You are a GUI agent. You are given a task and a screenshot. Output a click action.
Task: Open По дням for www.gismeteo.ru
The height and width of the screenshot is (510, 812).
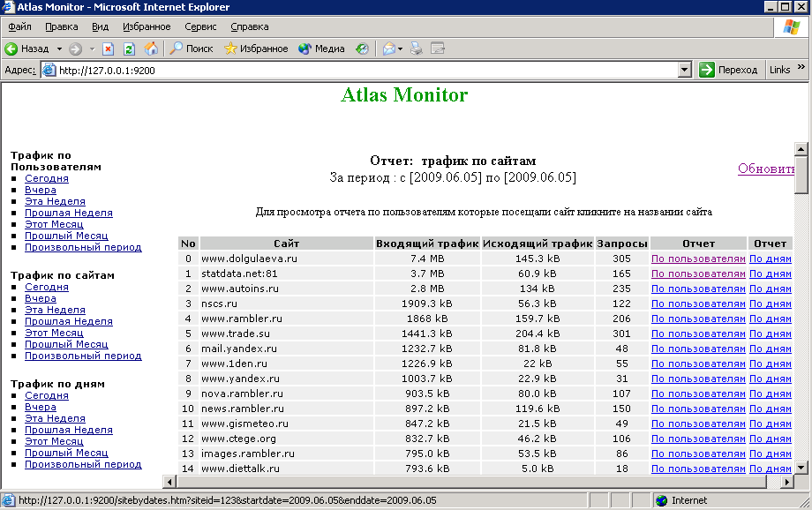(770, 424)
